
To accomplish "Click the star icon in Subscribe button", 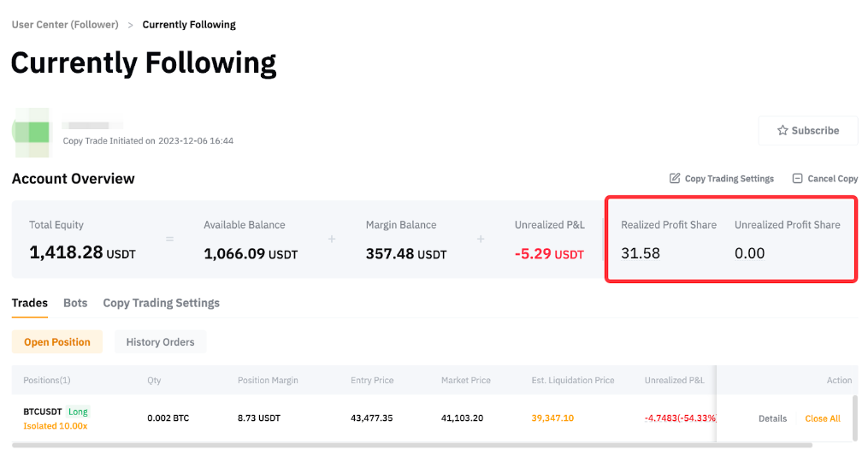I will pos(782,131).
